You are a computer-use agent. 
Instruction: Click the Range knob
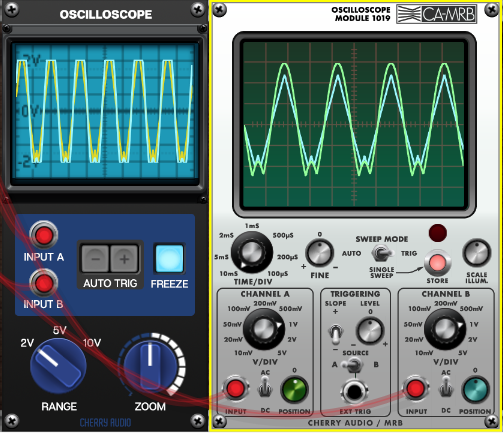tap(58, 365)
